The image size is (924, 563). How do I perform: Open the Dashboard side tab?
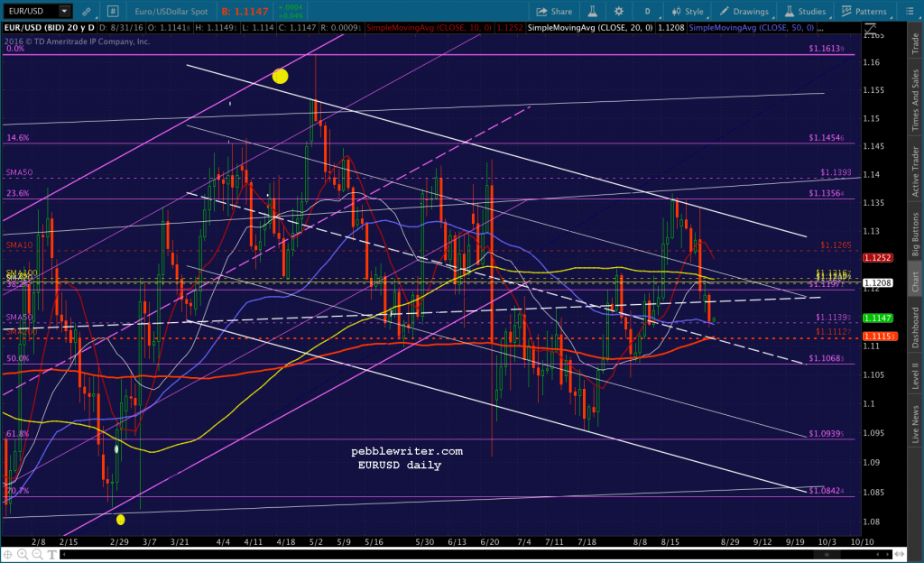pos(915,328)
